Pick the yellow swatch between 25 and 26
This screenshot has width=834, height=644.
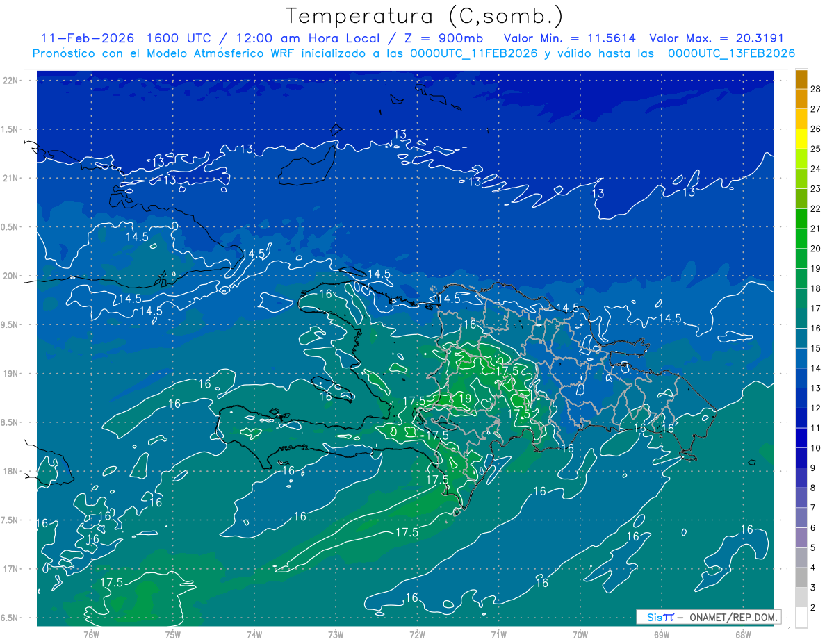click(x=801, y=139)
